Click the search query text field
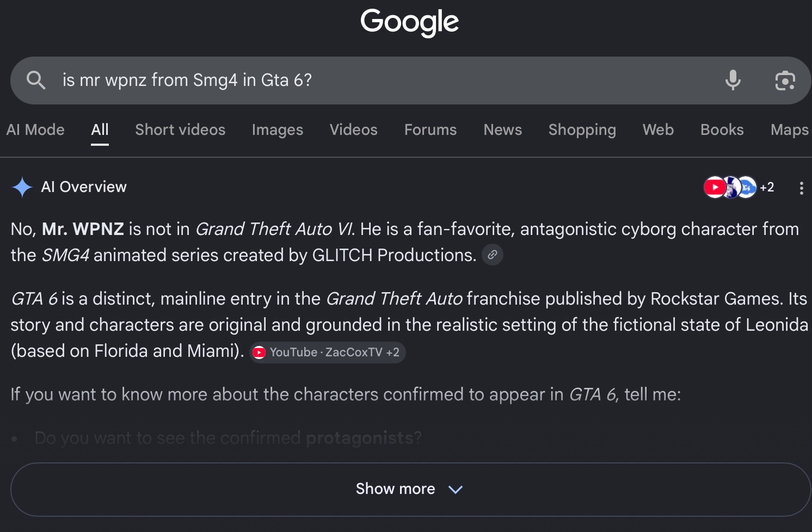 click(x=381, y=80)
